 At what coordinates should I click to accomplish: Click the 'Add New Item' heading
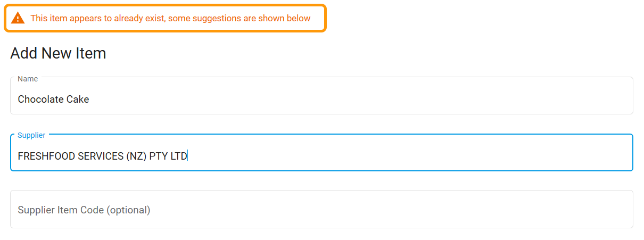point(58,53)
